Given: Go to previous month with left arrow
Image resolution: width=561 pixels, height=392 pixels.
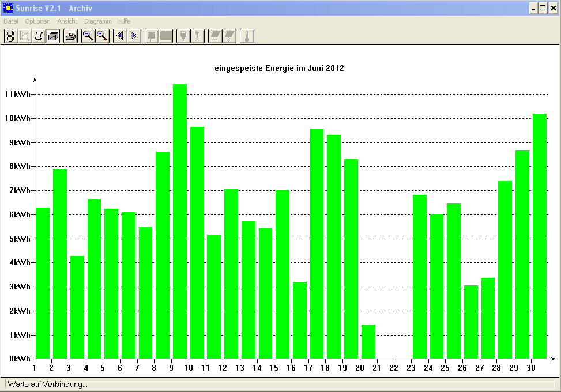Looking at the screenshot, I should coord(120,36).
